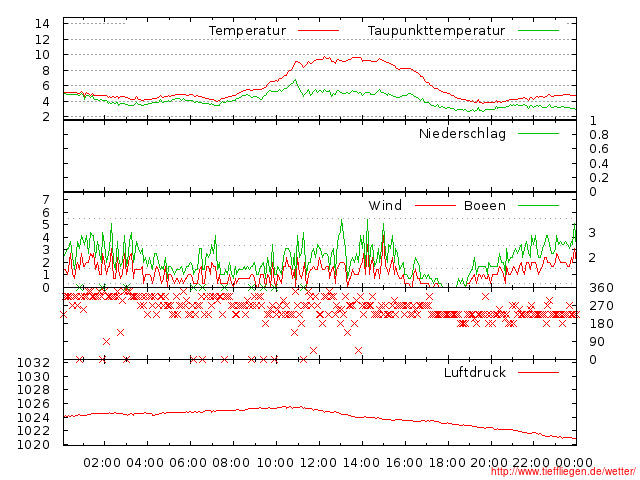Image resolution: width=640 pixels, height=480 pixels.
Task: Click the Temperatur legend label
Action: [x=247, y=31]
